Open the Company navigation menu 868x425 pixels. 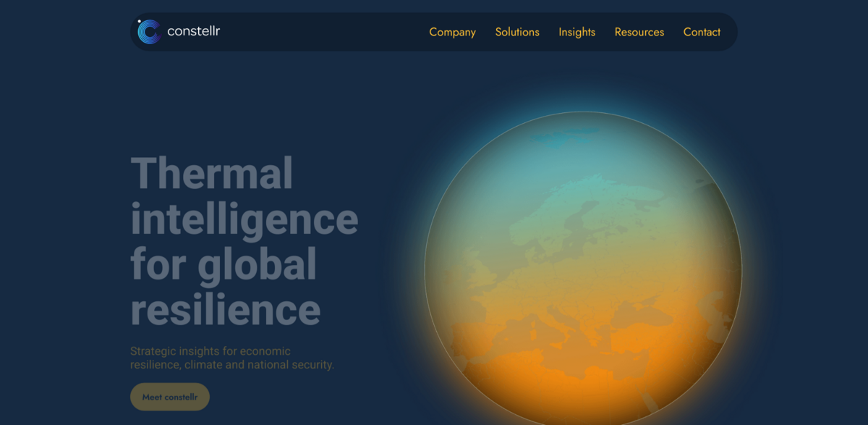(x=452, y=32)
